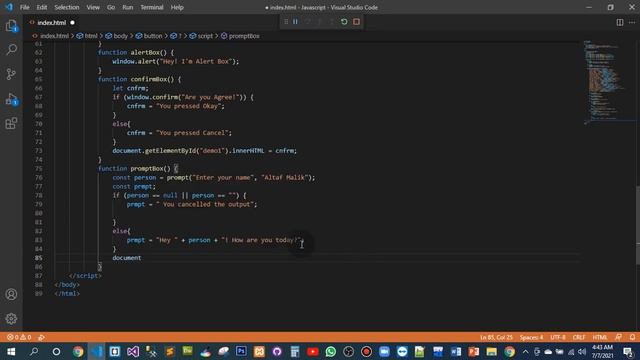Open YouTube from the taskbar
The image size is (640, 360).
313,351
